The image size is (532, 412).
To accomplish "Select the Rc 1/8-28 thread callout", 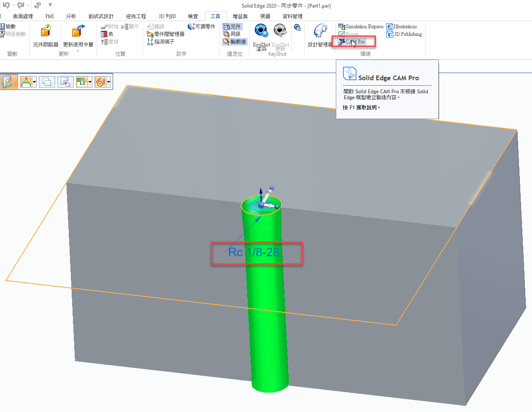I will (x=254, y=252).
